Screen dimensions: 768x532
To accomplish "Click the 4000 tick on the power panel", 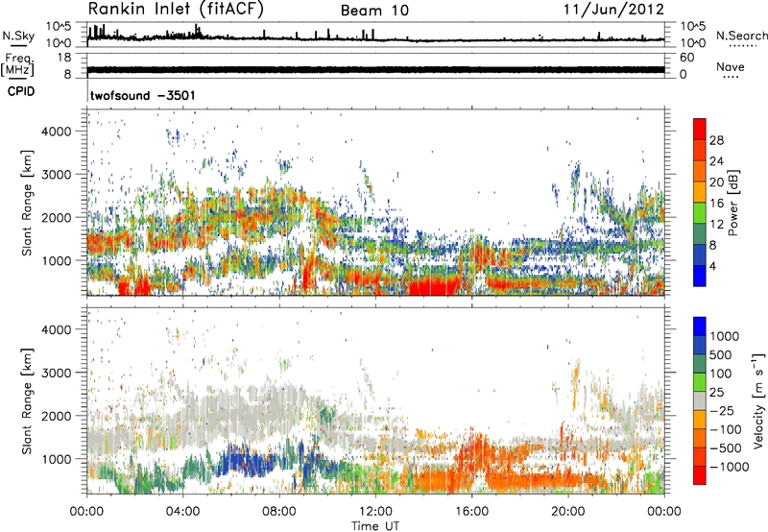I will pyautogui.click(x=57, y=132).
